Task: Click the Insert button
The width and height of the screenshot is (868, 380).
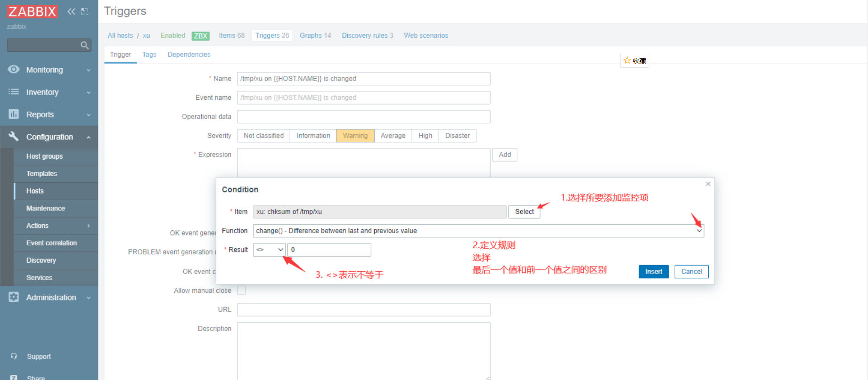Action: tap(654, 272)
